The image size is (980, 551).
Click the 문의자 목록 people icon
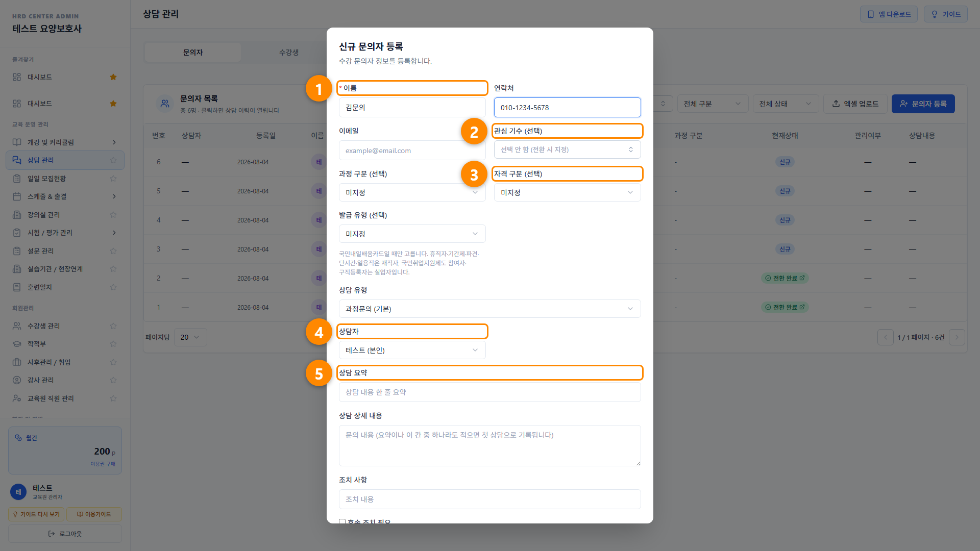[165, 104]
